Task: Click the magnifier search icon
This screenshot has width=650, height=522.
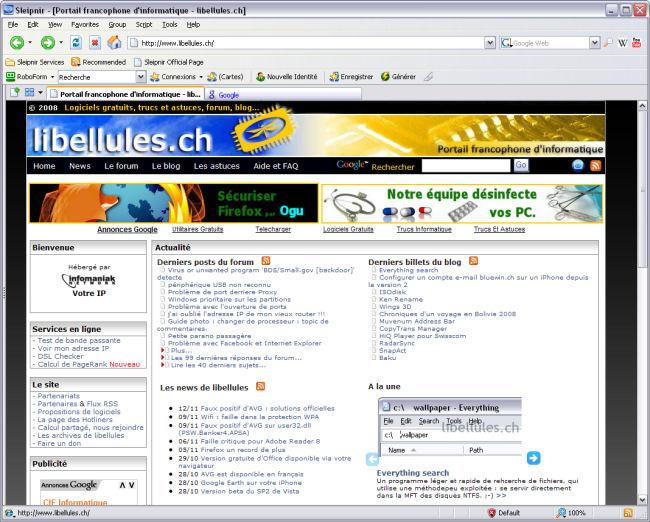Action: pos(607,43)
